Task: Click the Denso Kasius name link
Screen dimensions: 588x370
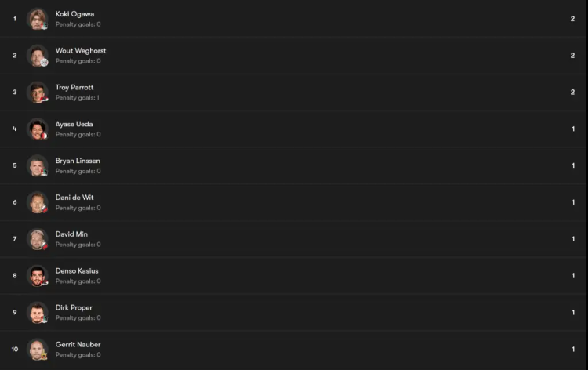Action: (77, 271)
